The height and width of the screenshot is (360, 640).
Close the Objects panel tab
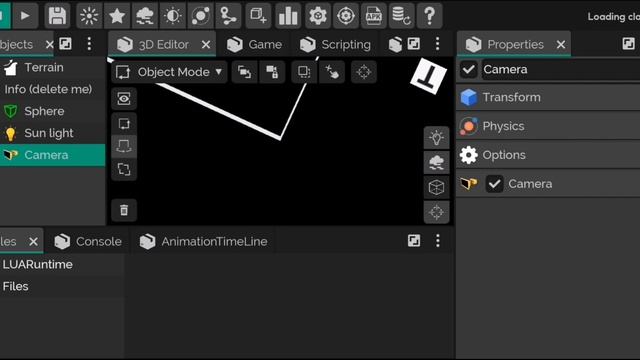pos(49,44)
